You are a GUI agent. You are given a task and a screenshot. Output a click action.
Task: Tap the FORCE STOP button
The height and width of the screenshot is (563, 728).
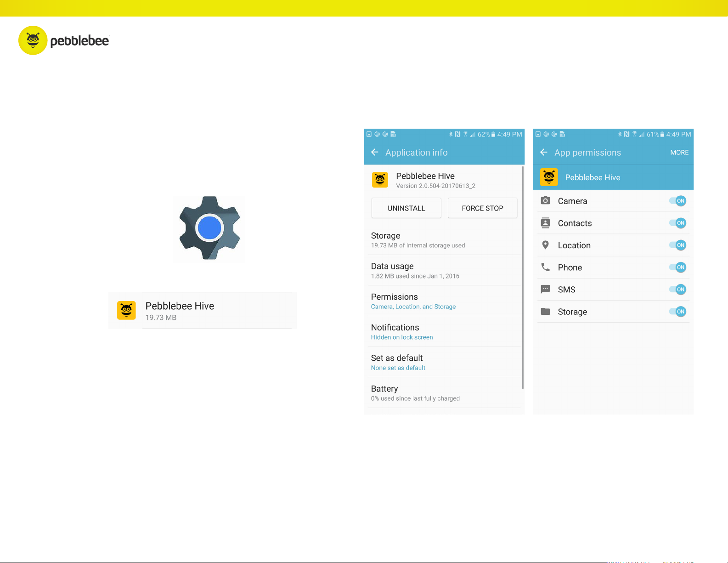(x=482, y=208)
